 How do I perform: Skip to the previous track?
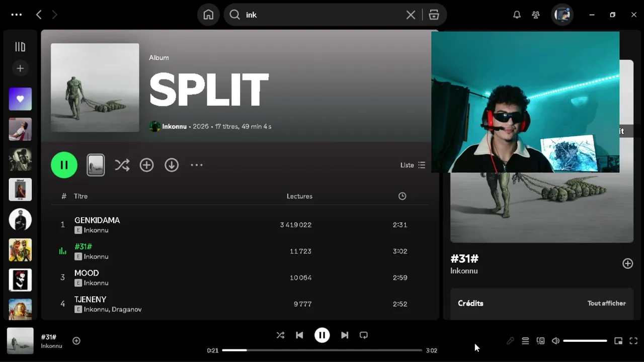299,335
